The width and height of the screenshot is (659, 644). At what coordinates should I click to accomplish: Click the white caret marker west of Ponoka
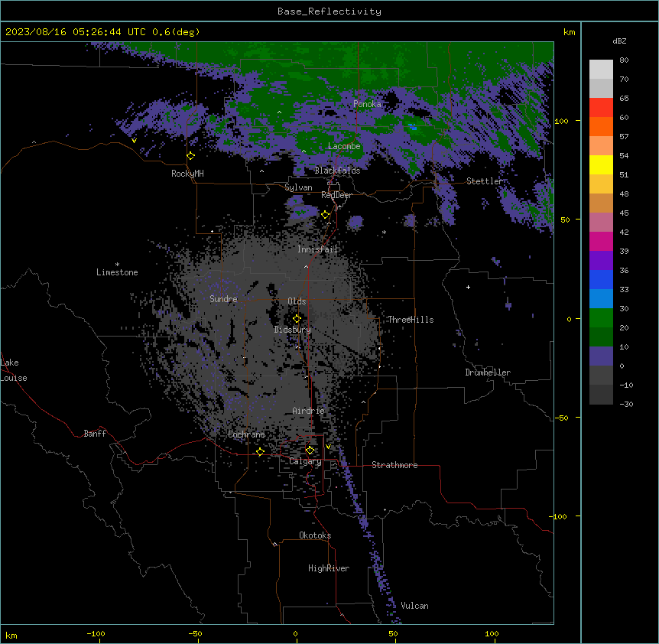click(x=279, y=112)
